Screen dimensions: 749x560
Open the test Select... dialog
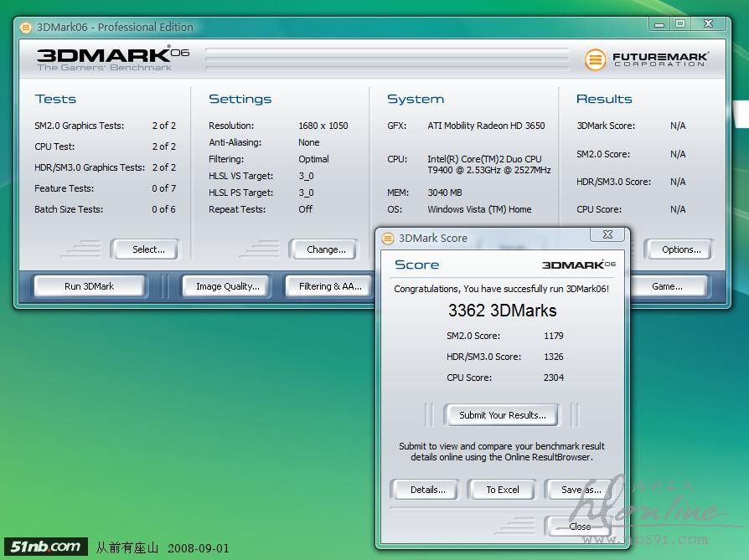pos(148,249)
